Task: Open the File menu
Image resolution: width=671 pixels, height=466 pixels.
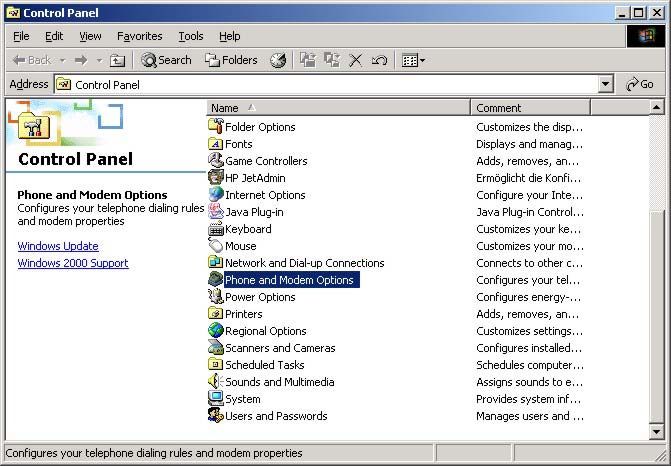Action: [x=21, y=36]
